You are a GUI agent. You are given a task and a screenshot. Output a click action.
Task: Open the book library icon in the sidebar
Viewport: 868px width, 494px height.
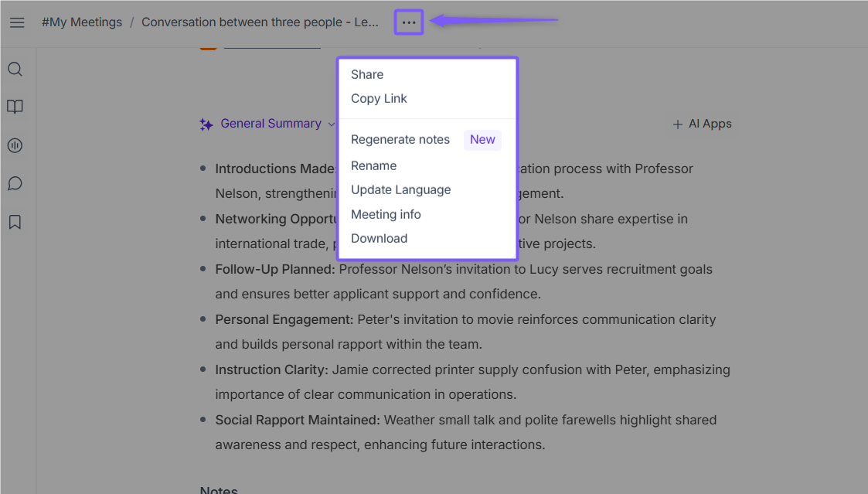point(15,107)
